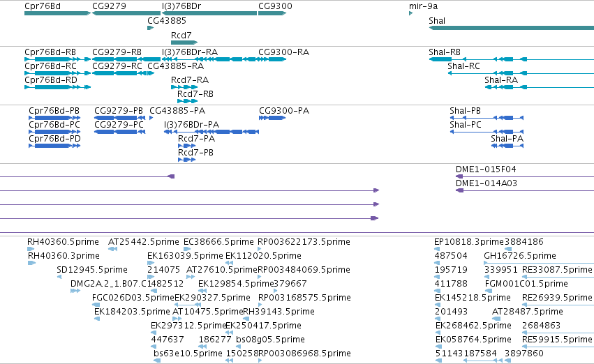Click the Shal-RB transcript label
The height and width of the screenshot is (364, 594).
pos(445,52)
